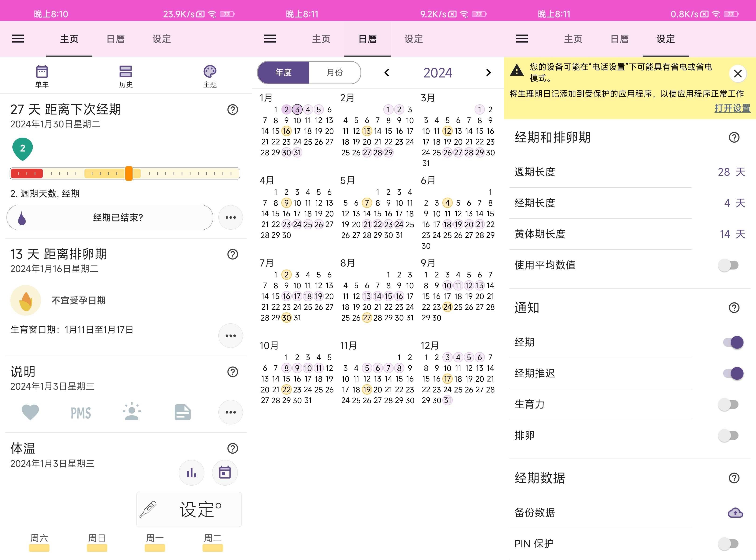Image resolution: width=756 pixels, height=560 pixels.
Task: Select January 3 in yearly calendar
Action: [297, 109]
